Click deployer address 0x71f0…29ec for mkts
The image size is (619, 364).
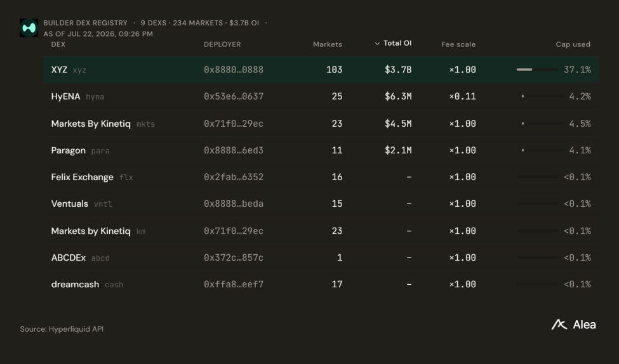click(233, 124)
